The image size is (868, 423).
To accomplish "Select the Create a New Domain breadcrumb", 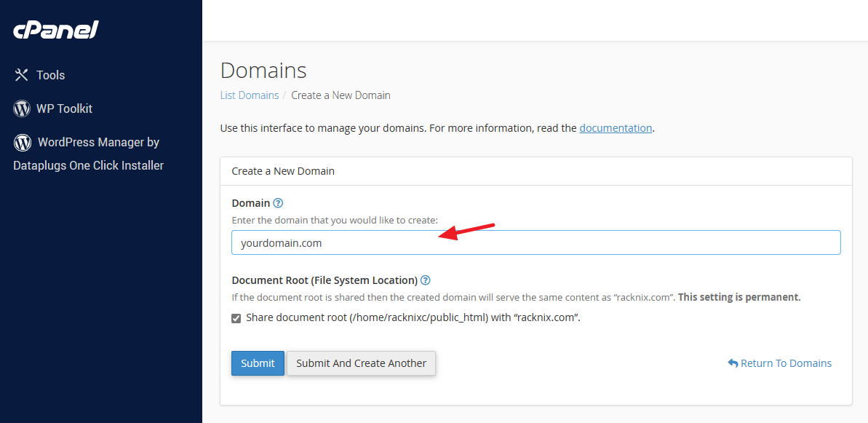I will point(341,95).
